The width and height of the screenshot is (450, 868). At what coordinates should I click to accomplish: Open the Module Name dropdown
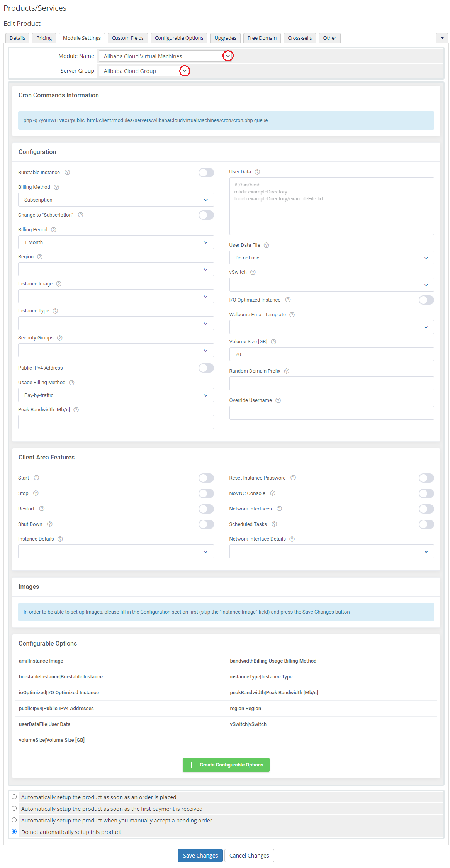coord(166,56)
